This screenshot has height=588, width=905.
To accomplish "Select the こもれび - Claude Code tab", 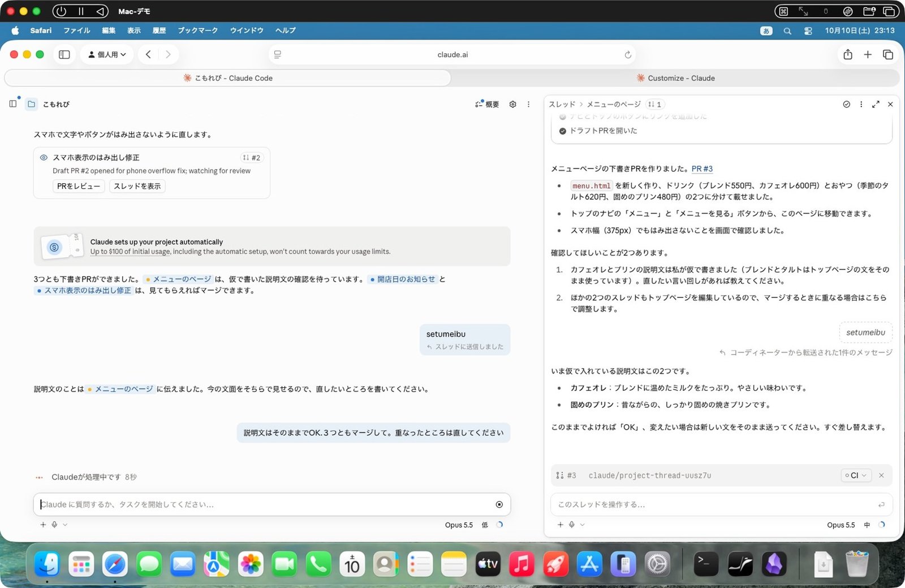I will (x=227, y=78).
